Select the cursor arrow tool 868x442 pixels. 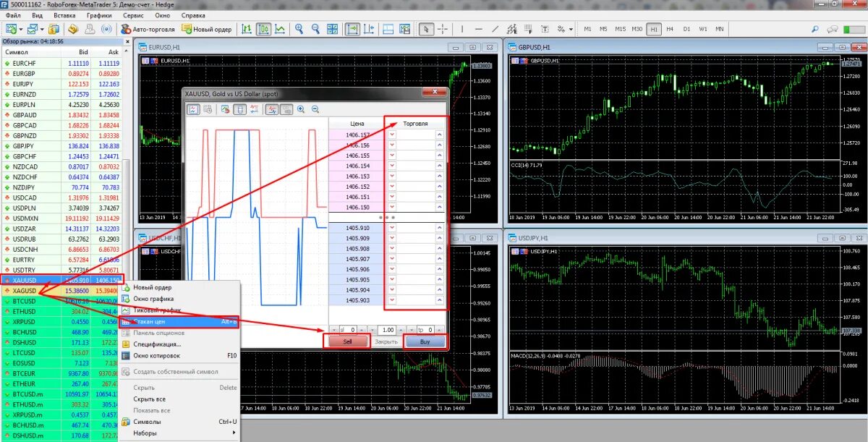pos(426,29)
